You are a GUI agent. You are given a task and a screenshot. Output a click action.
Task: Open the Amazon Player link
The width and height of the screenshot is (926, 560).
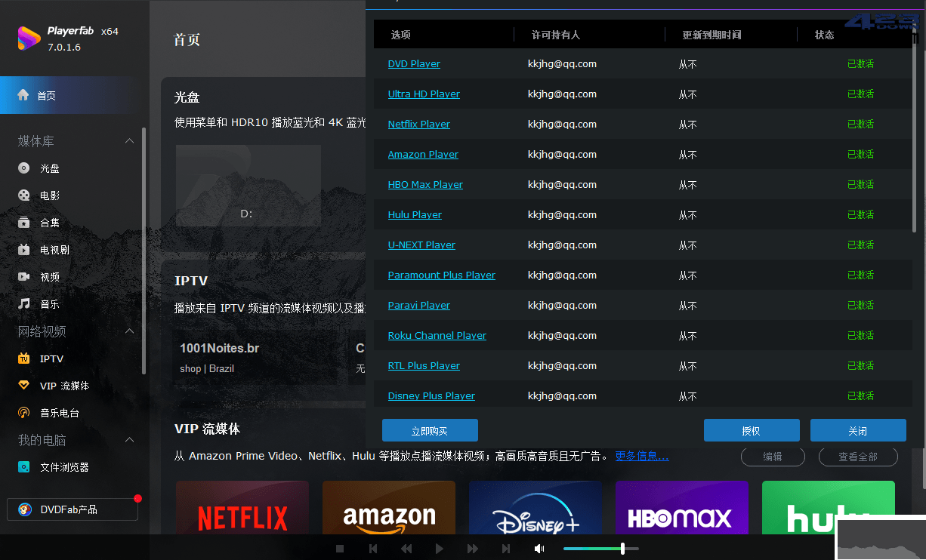click(423, 155)
